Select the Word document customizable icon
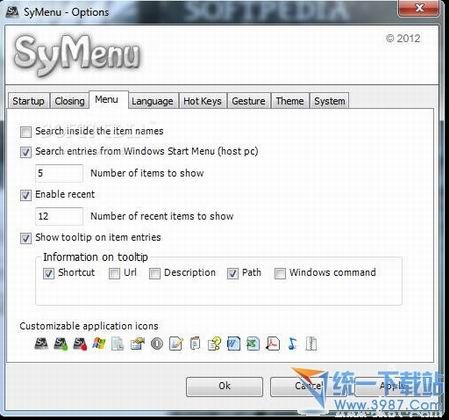Screen dimensions: 449x420 [x=233, y=344]
